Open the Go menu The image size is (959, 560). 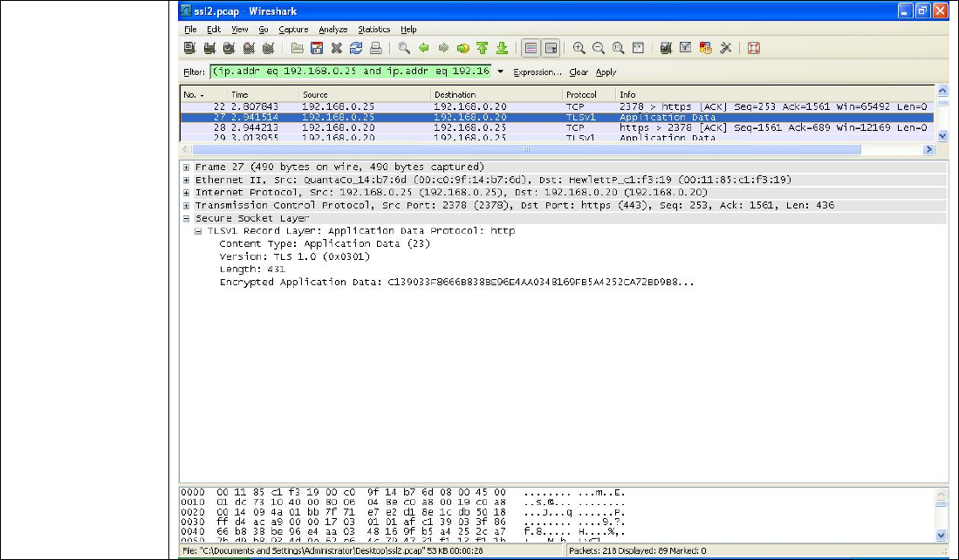coord(263,30)
